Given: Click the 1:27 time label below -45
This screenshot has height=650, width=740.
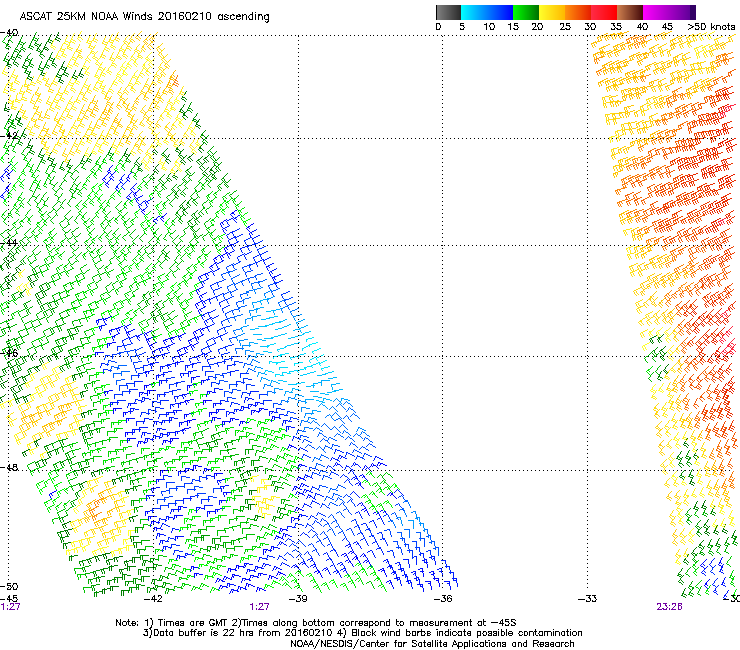Looking at the screenshot, I should (10, 607).
